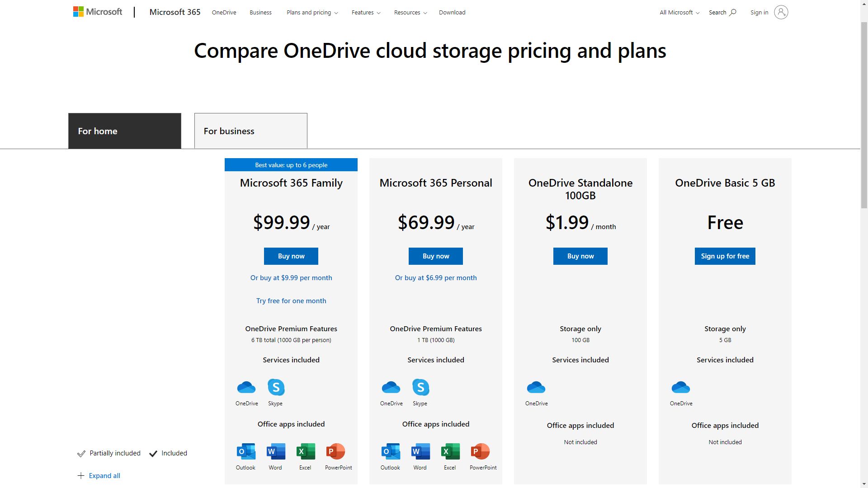Click the OneDrive icon in Standalone plan

click(536, 387)
